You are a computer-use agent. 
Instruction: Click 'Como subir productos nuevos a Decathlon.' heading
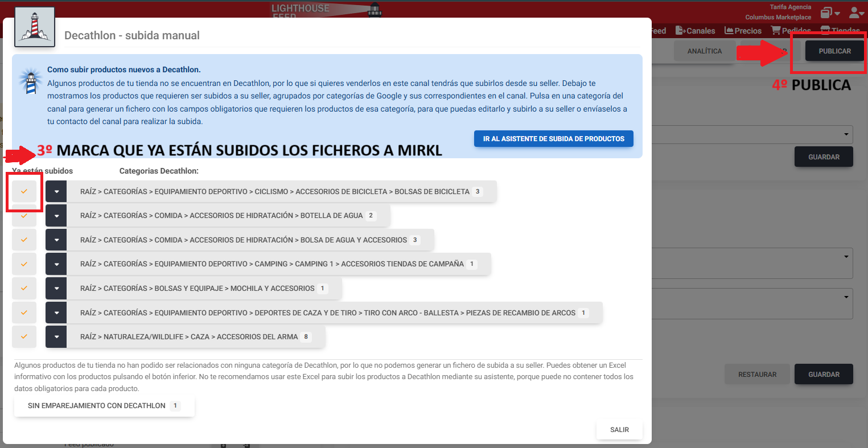point(124,69)
